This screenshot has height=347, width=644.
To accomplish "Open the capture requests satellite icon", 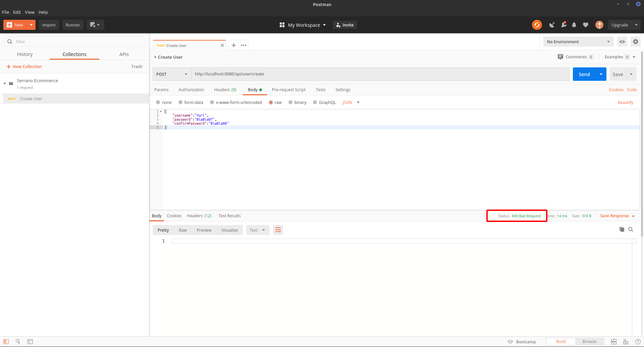I will [552, 25].
